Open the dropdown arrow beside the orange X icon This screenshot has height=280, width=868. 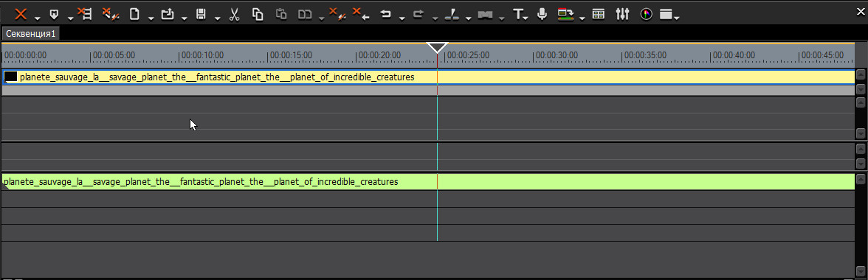(x=37, y=18)
